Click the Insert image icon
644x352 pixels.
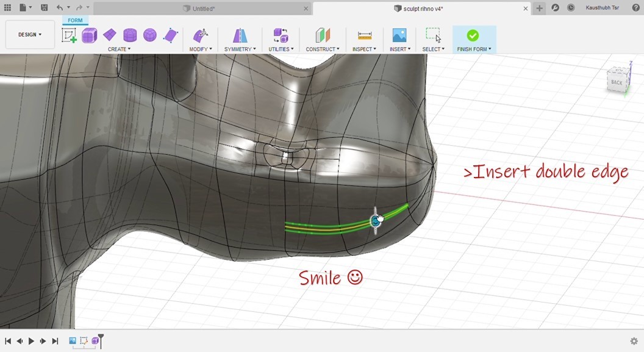(399, 35)
